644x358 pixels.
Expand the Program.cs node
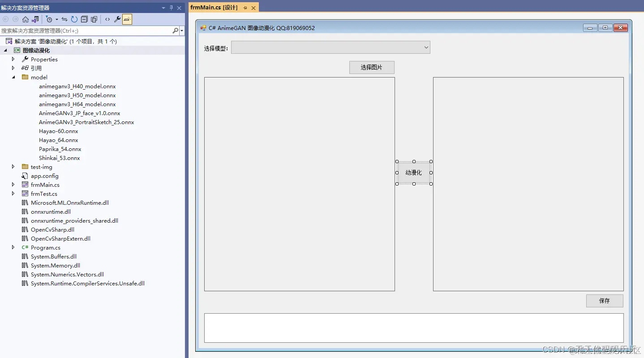click(13, 247)
